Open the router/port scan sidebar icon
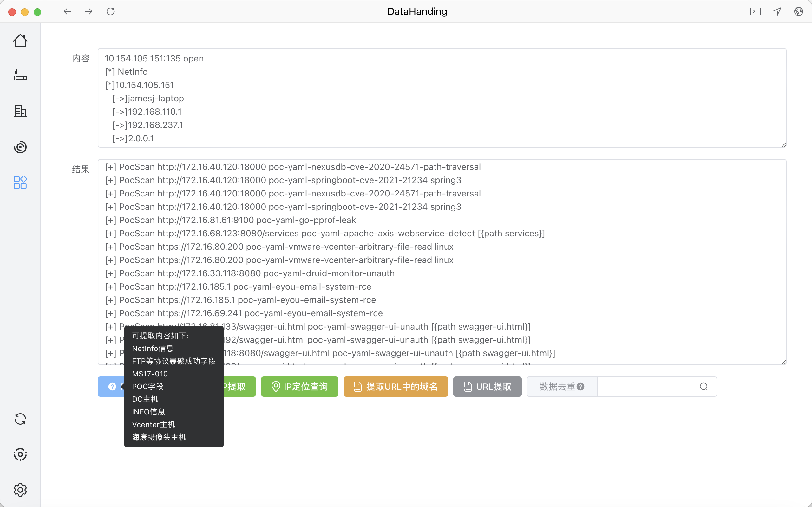812x507 pixels. [20, 75]
